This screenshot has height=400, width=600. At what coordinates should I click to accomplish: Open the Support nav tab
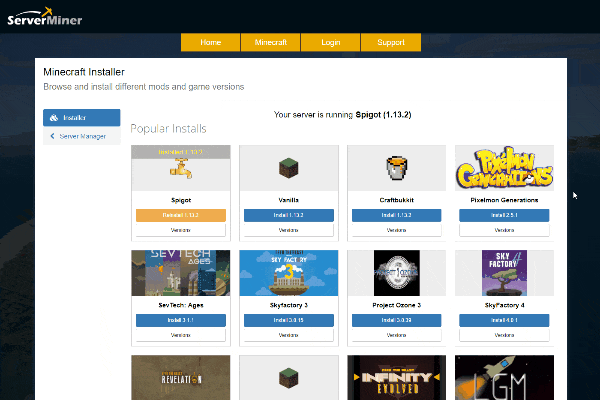point(391,42)
